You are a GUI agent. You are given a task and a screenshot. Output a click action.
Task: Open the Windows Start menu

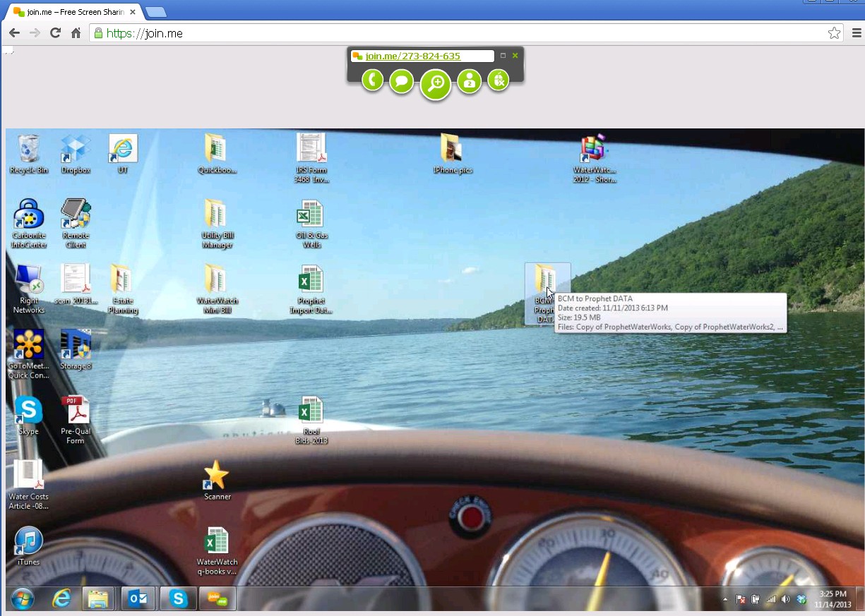[x=22, y=599]
